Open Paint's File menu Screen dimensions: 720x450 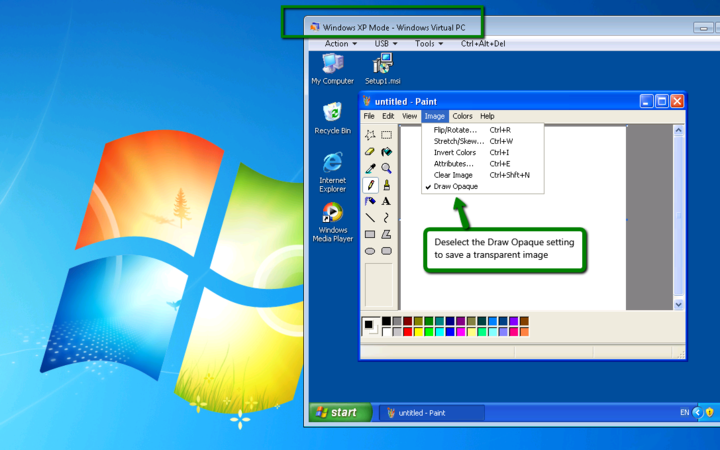(x=369, y=116)
